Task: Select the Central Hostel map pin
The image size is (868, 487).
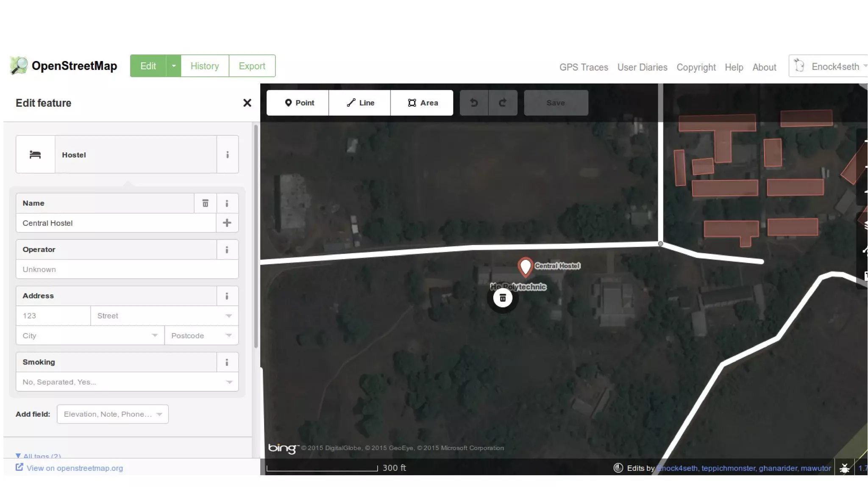Action: click(525, 267)
